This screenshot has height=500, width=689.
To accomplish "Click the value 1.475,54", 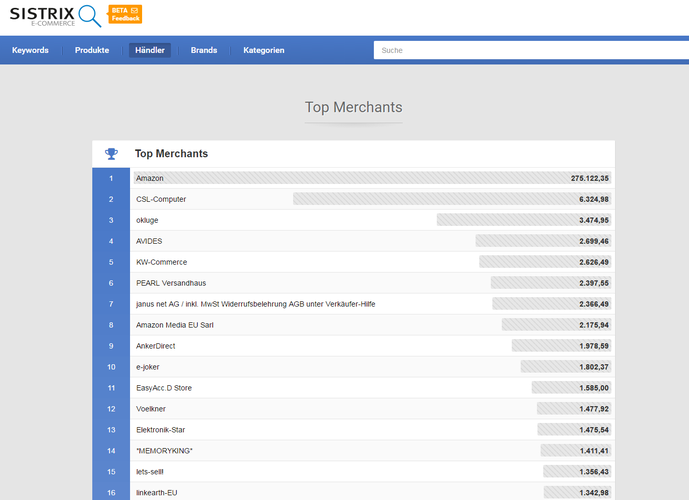I will click(x=594, y=430).
